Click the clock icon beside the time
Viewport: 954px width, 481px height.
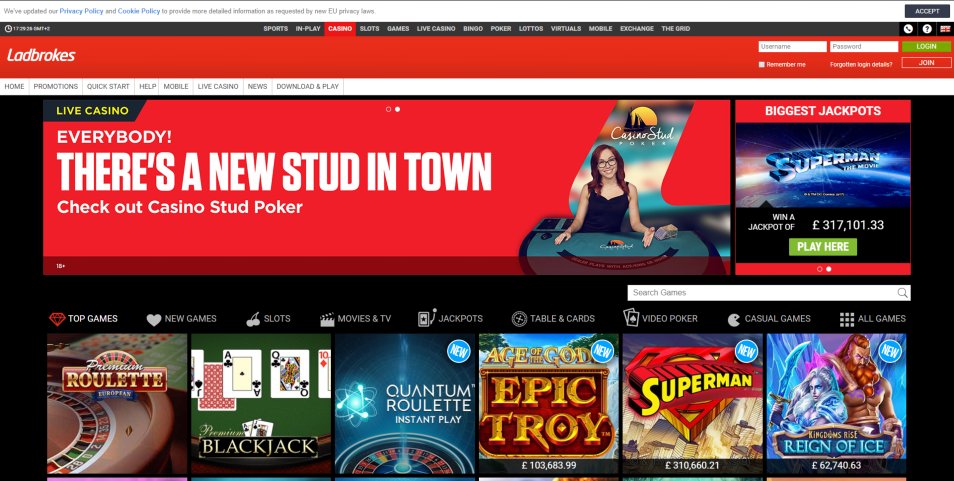click(x=8, y=29)
